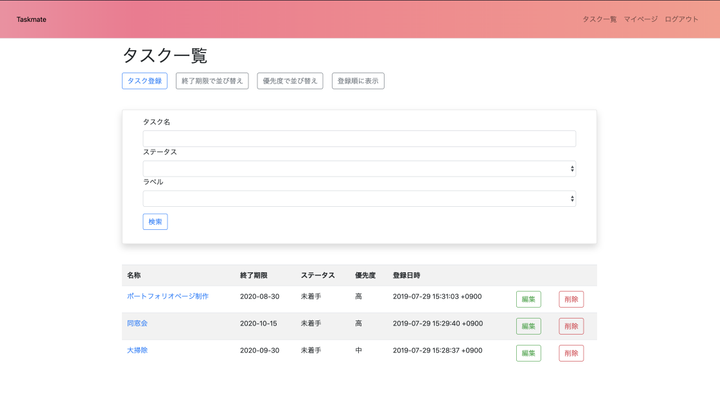
Task: Click 編集 for the 同窓会 row
Action: (529, 326)
